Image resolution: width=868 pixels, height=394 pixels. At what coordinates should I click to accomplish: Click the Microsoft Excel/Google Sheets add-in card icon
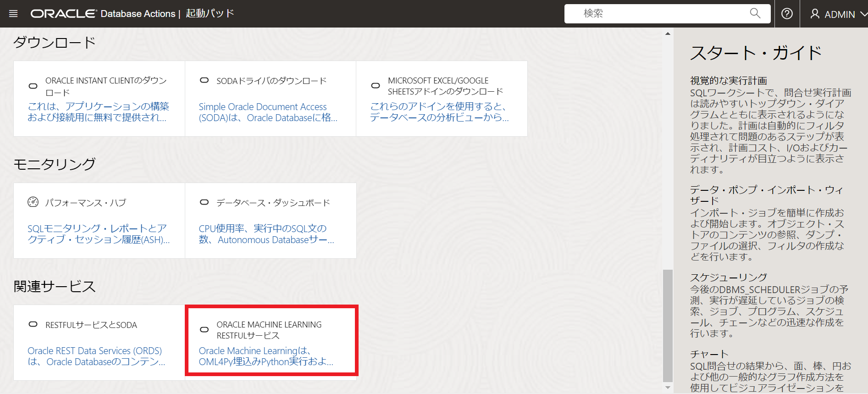click(x=376, y=85)
